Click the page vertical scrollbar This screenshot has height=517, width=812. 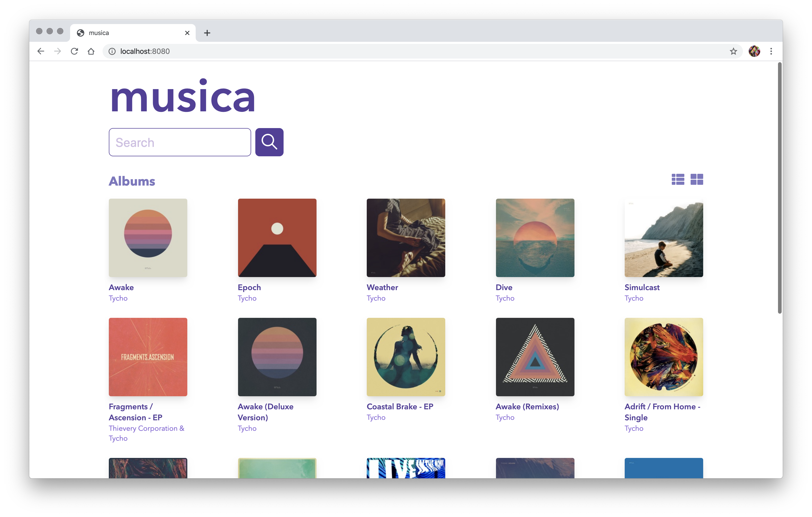[x=779, y=187]
